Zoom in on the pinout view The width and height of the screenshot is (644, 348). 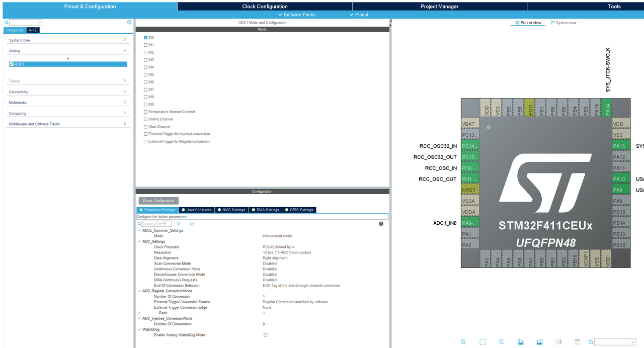pos(463,342)
